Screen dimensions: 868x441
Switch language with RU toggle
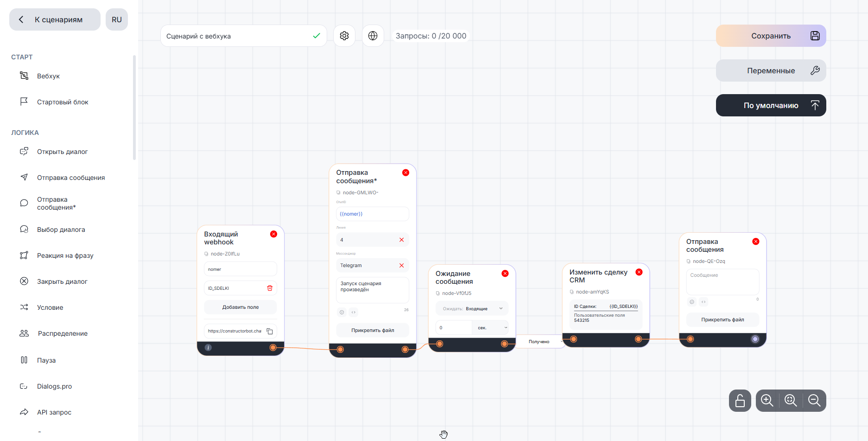pos(117,19)
